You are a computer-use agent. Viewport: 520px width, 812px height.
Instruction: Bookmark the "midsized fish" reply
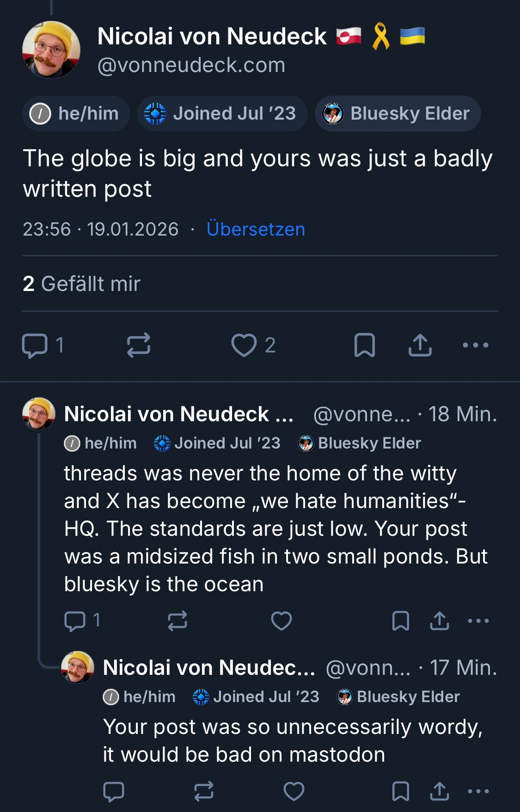400,621
